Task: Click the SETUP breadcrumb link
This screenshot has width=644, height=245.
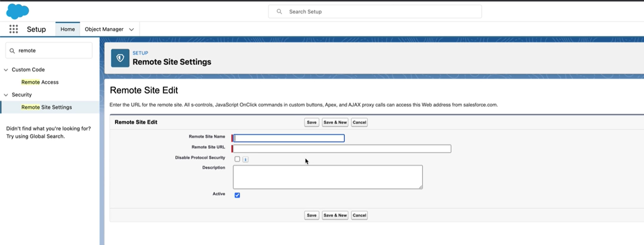Action: point(140,53)
